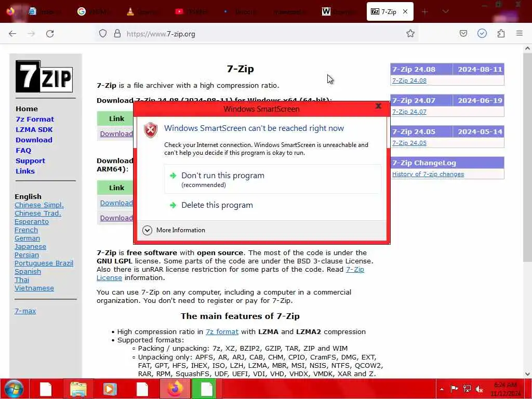Viewport: 532px width, 399px height.
Task: Switch language to French
Action: click(26, 230)
